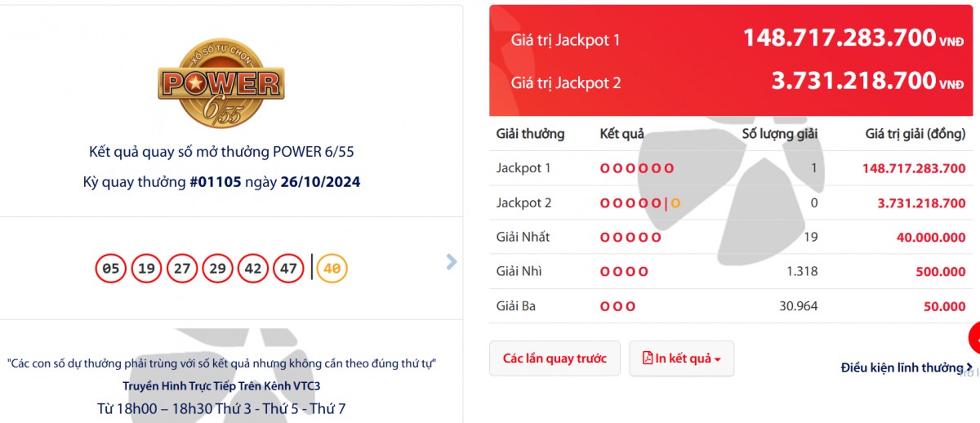This screenshot has height=423, width=980.
Task: Select the number ball 47
Action: (x=288, y=268)
